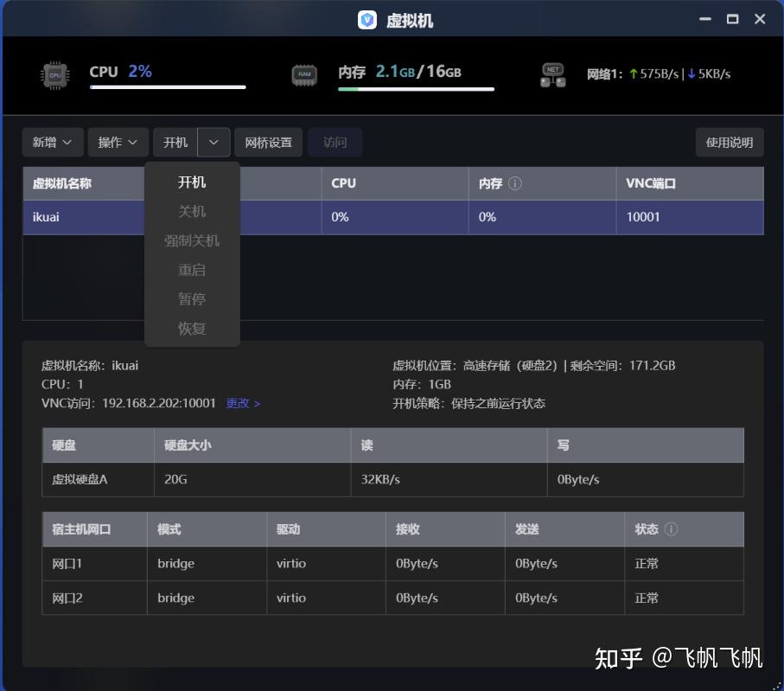Viewport: 784px width, 691px height.
Task: Open the 使用说明 help button
Action: click(730, 142)
